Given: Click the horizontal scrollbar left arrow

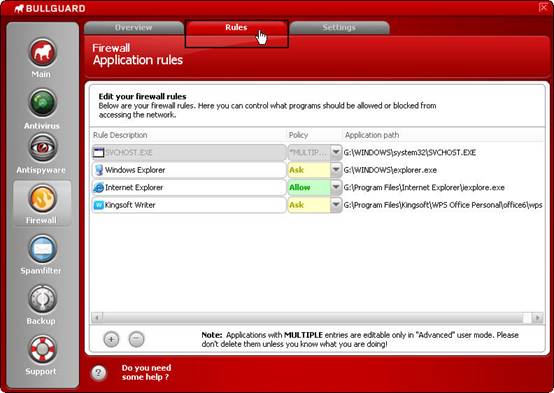Looking at the screenshot, I should (97, 317).
